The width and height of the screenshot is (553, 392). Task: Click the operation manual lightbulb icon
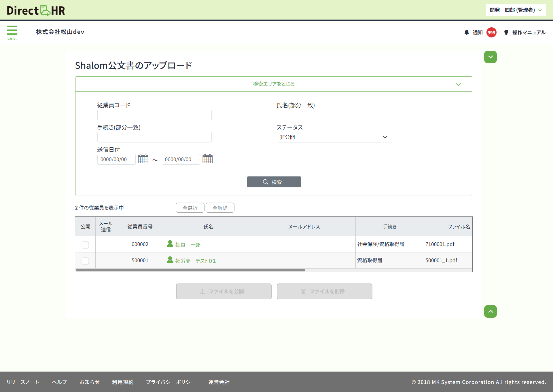coord(506,32)
